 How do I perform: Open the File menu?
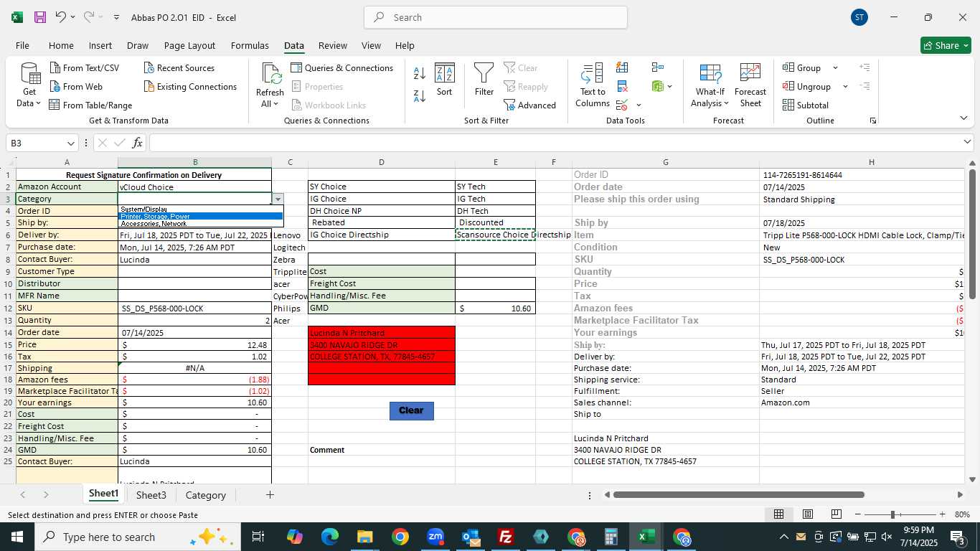(x=22, y=45)
